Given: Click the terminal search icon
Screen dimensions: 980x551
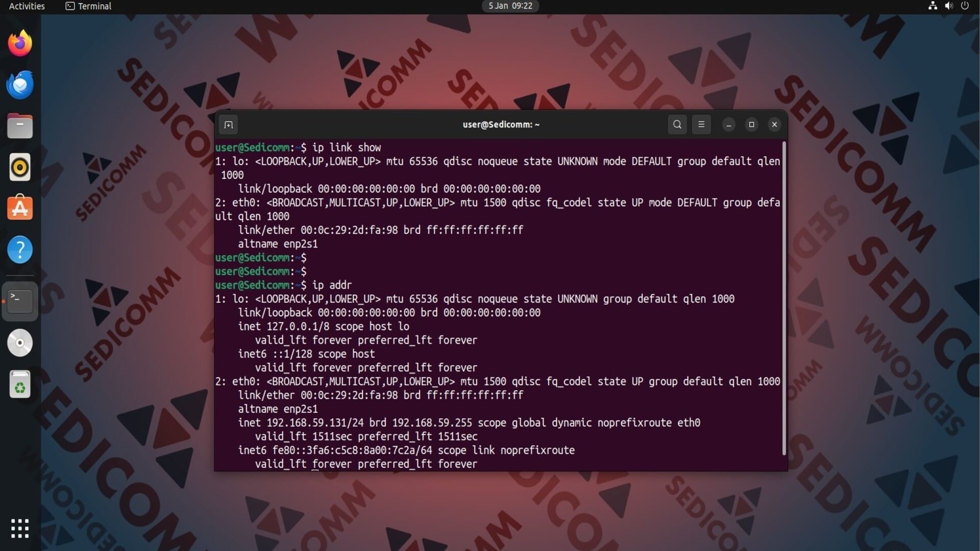Looking at the screenshot, I should [x=677, y=124].
